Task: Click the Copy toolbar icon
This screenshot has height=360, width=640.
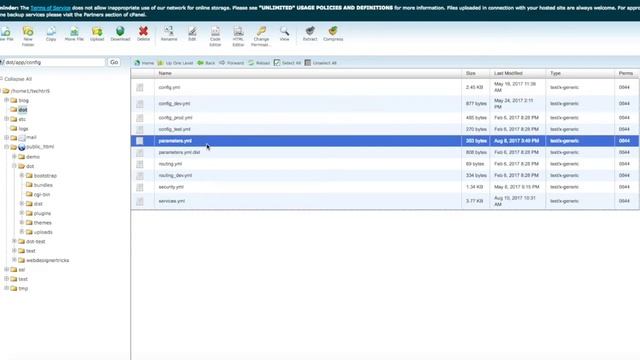Action: [51, 31]
